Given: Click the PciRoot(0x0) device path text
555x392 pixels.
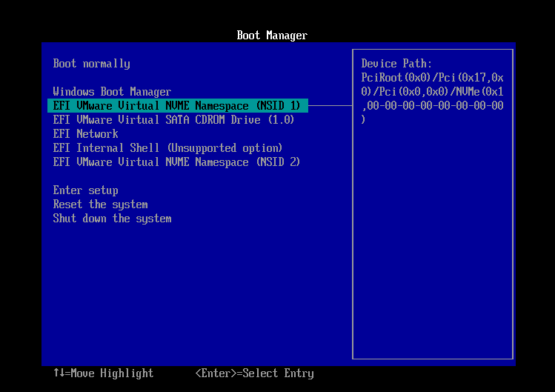Looking at the screenshot, I should (432, 99).
